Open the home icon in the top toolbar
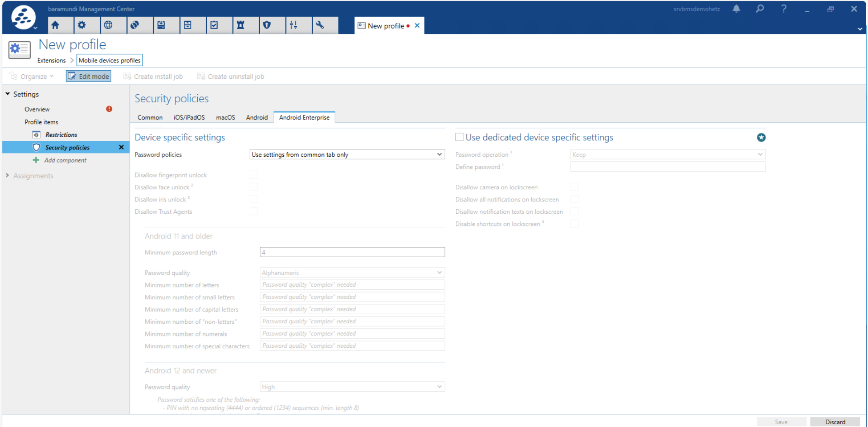This screenshot has height=427, width=868. 55,25
